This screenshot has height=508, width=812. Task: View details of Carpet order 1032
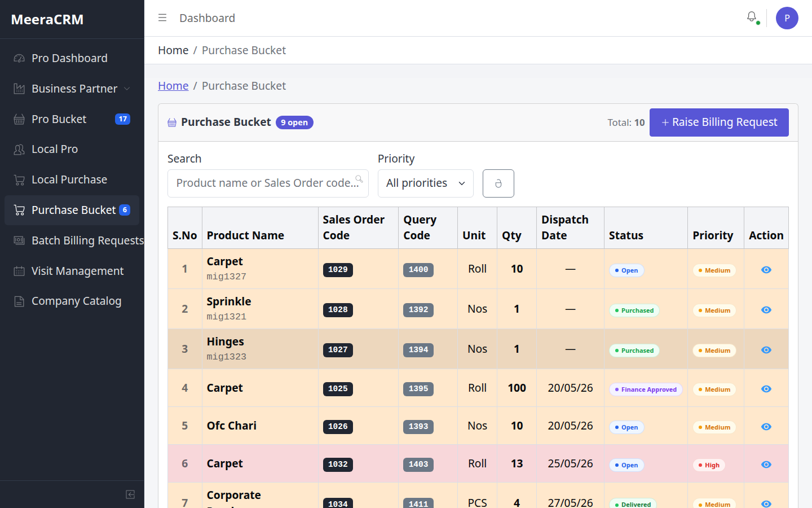click(x=766, y=465)
